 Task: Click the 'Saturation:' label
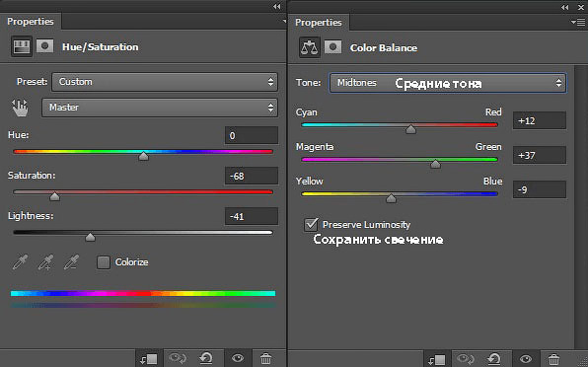click(x=32, y=176)
